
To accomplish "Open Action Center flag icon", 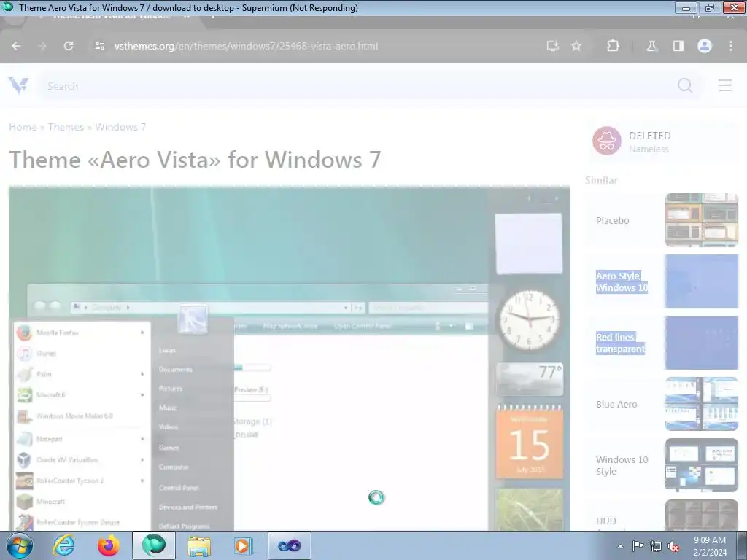I will (638, 546).
